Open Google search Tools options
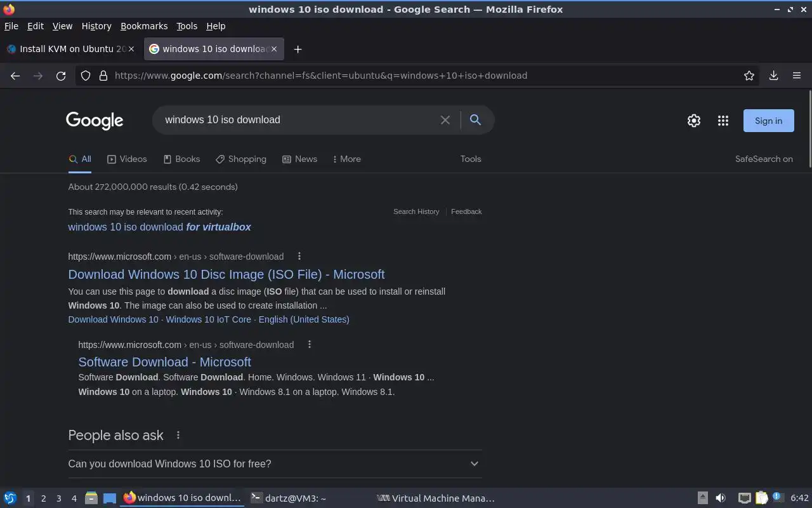This screenshot has height=508, width=812. pos(471,159)
